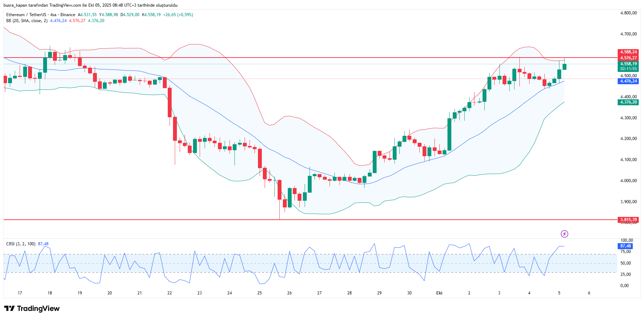Click the blue 87,48 CRSI value label
This screenshot has height=319, width=644.
[x=625, y=246]
